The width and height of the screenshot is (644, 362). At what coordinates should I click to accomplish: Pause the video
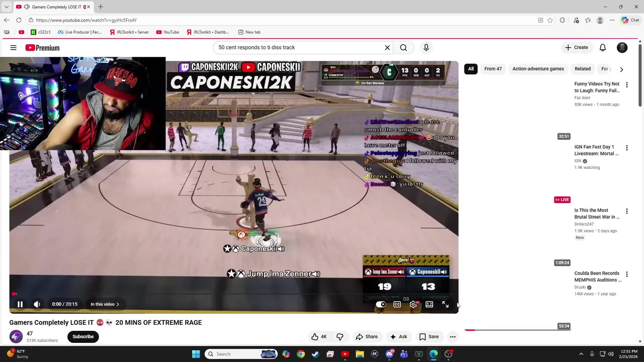coord(20,304)
